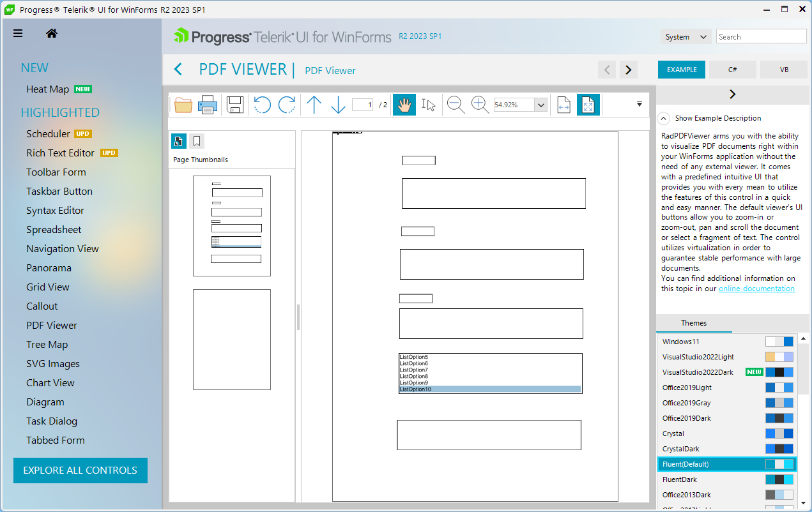Rotate page clockwise

(x=287, y=105)
